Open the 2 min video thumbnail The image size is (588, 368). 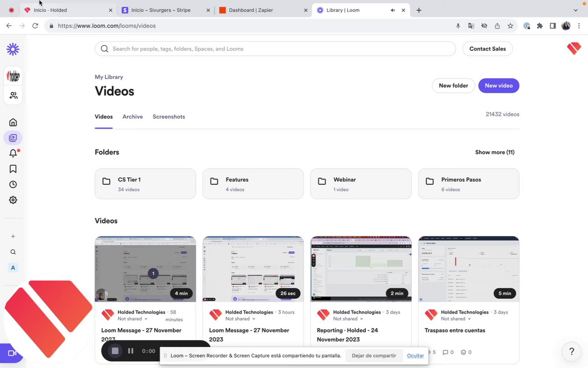[x=361, y=269]
